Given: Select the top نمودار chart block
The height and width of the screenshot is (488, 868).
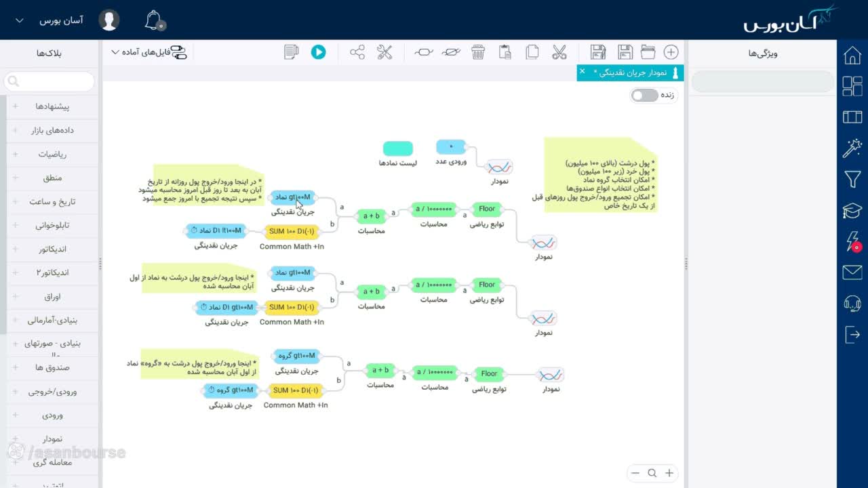Looking at the screenshot, I should 500,167.
